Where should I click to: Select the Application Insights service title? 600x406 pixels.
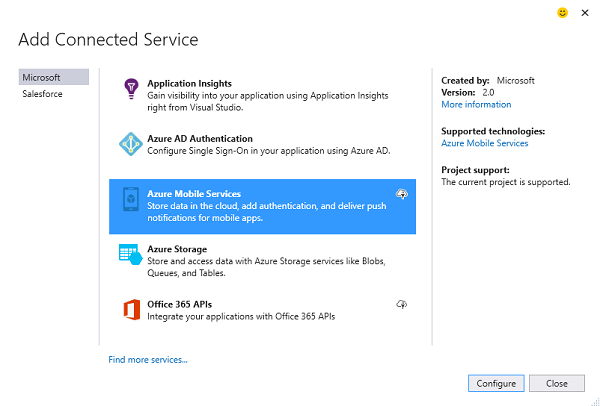coord(189,83)
